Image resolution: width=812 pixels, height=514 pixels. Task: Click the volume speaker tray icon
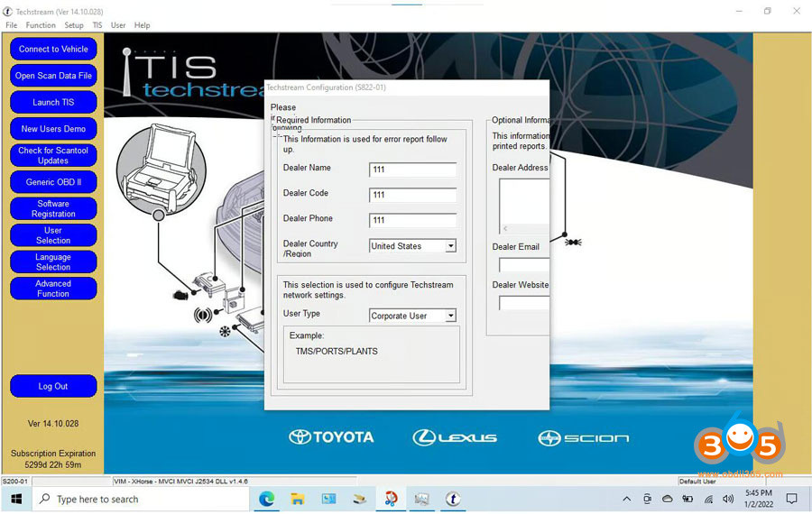[x=728, y=499]
